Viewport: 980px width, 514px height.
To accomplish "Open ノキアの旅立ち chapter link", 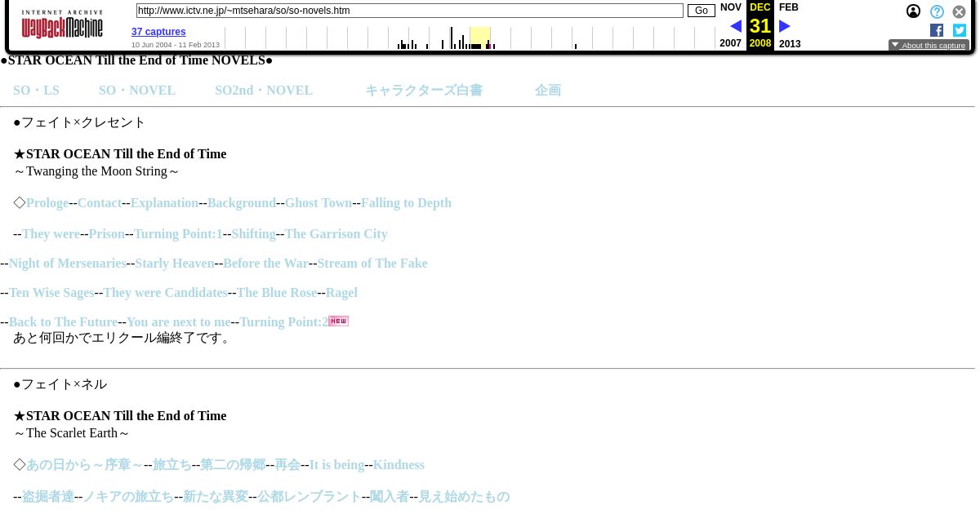I will pos(128,497).
